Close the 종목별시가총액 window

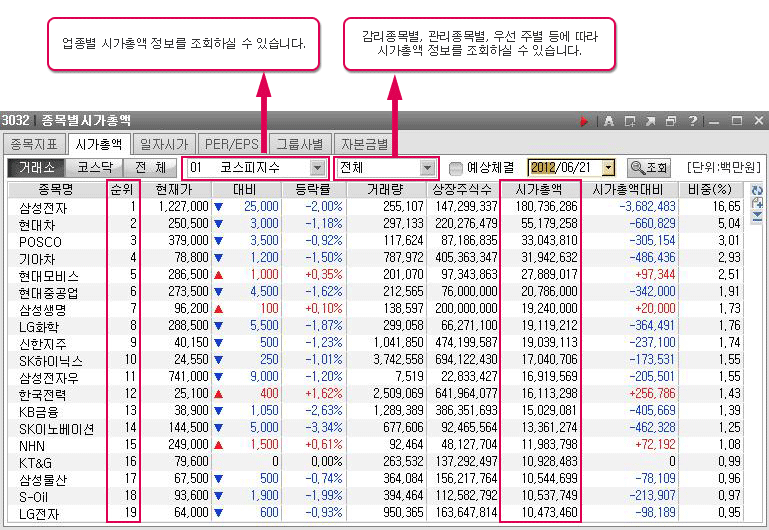click(759, 121)
